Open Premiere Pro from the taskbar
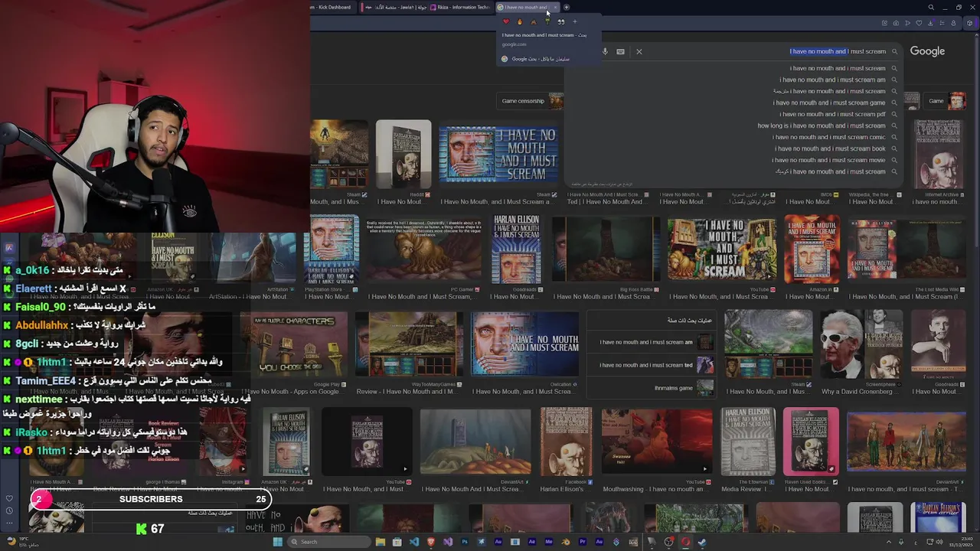The height and width of the screenshot is (551, 980). [583, 542]
